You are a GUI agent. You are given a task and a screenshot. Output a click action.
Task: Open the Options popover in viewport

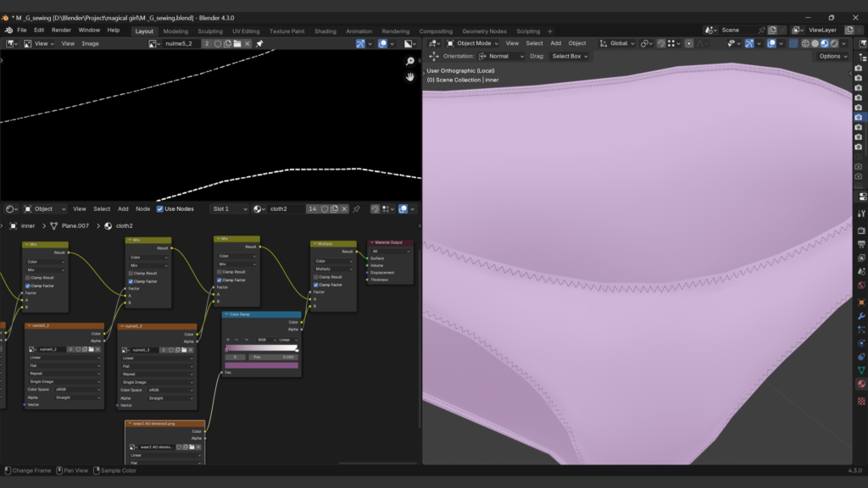(x=832, y=56)
